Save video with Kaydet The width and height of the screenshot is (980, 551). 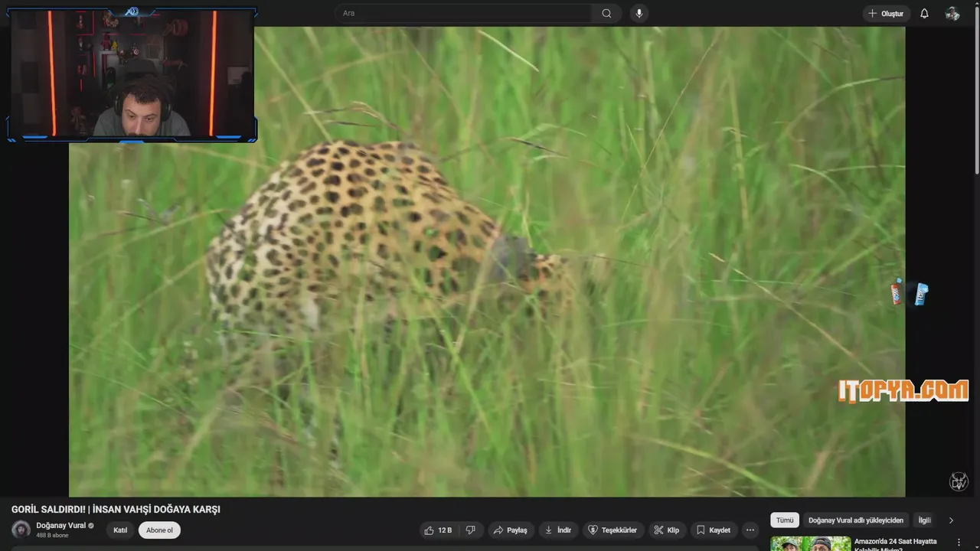pos(714,530)
